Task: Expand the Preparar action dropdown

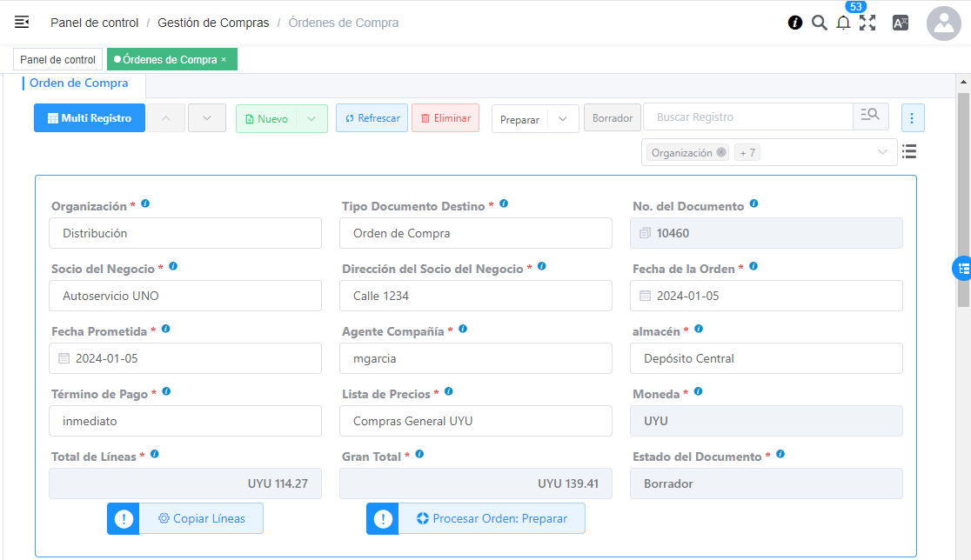Action: pyautogui.click(x=563, y=119)
